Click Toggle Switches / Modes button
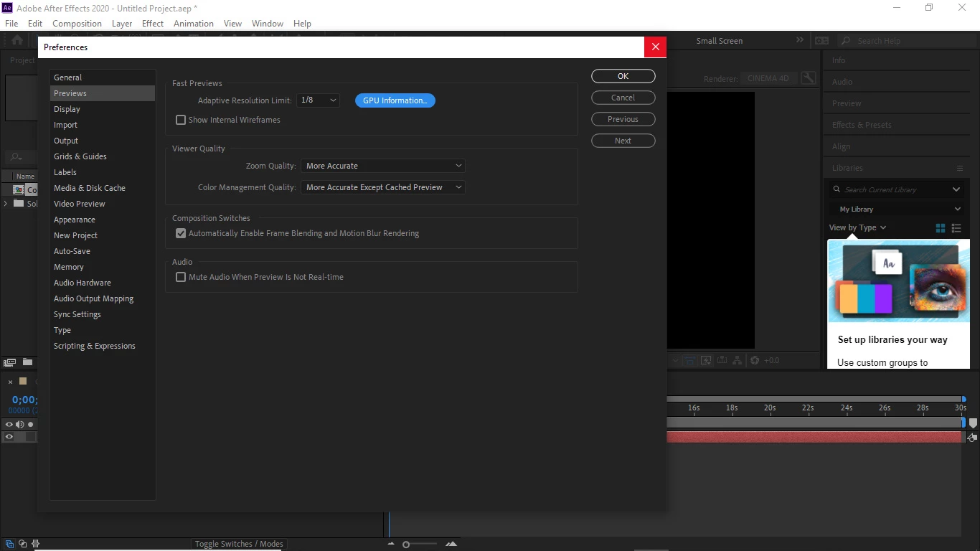980x551 pixels. 239,544
